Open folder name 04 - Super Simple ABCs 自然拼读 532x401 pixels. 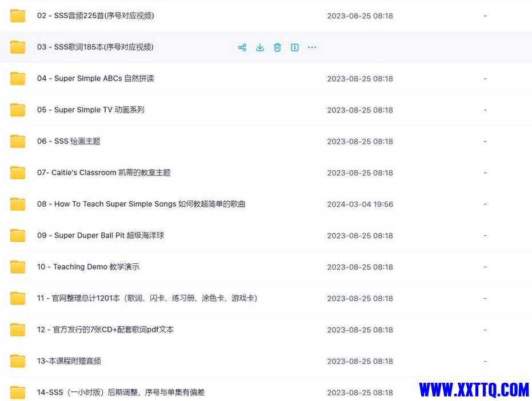(95, 78)
